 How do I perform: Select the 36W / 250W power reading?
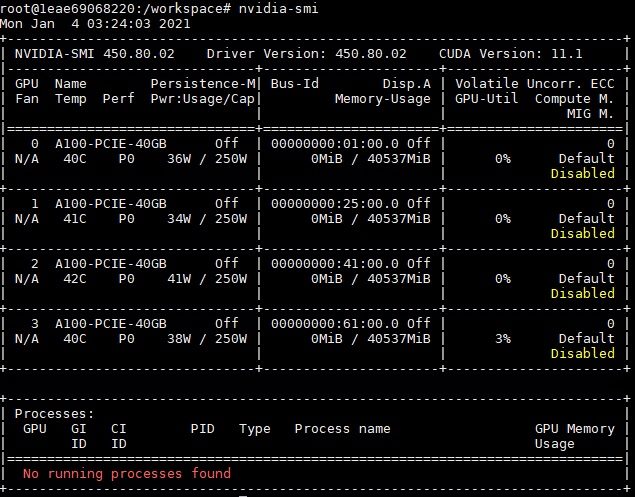click(x=207, y=159)
